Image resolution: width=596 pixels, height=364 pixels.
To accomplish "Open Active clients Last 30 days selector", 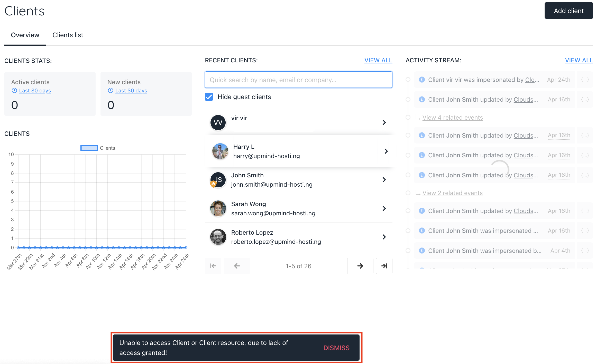I will pyautogui.click(x=35, y=91).
